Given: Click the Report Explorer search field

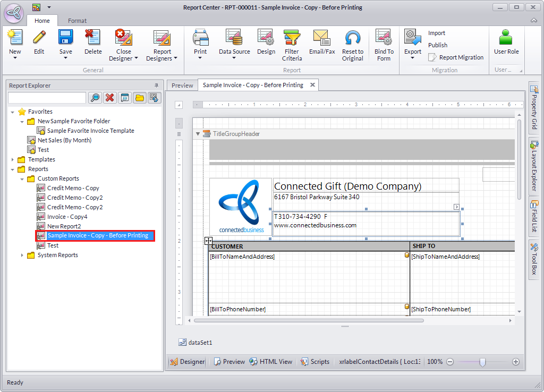Looking at the screenshot, I should pyautogui.click(x=47, y=98).
